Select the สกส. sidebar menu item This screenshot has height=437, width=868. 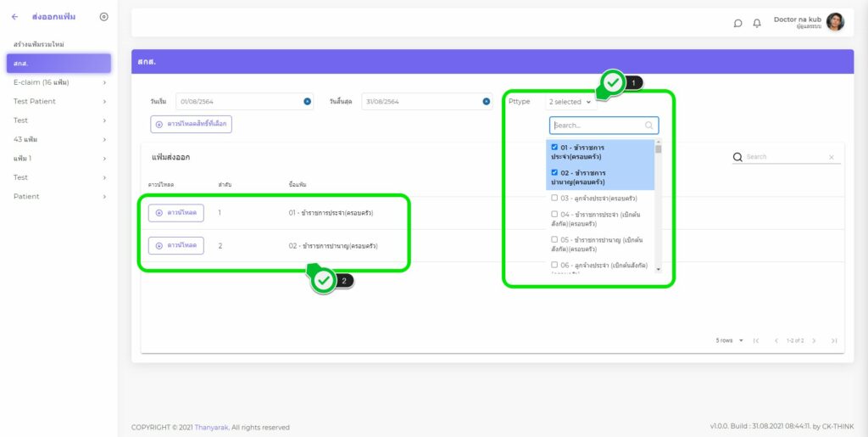[58, 64]
